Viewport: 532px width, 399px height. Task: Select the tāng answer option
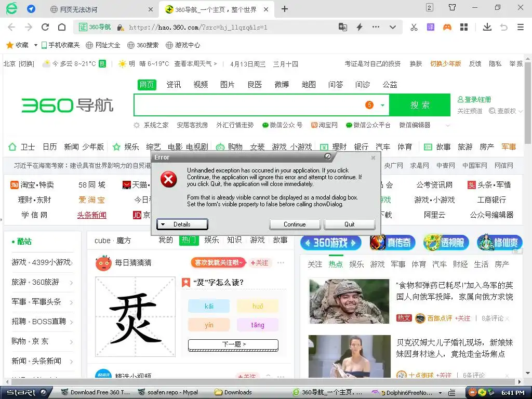pyautogui.click(x=258, y=325)
